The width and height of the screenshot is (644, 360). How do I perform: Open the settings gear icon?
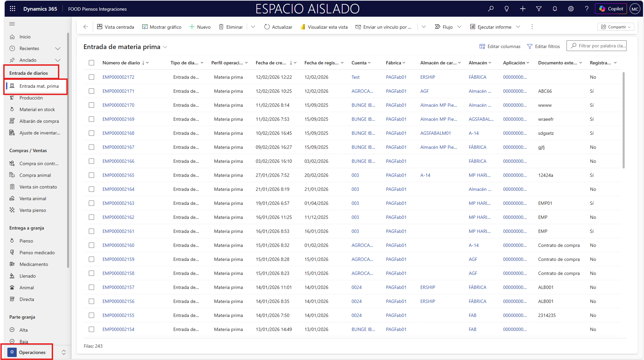click(x=571, y=9)
